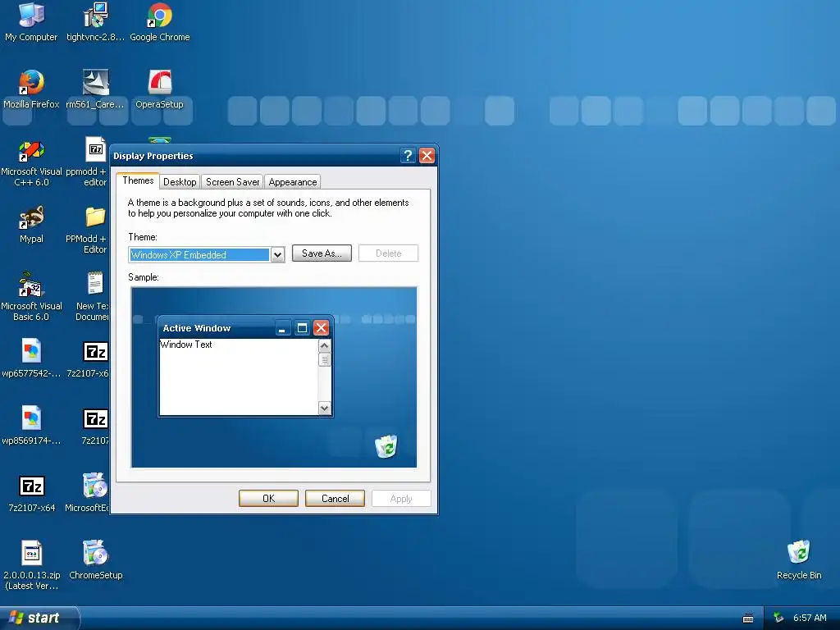Image resolution: width=840 pixels, height=630 pixels.
Task: Click the Display Properties help question button
Action: (408, 155)
